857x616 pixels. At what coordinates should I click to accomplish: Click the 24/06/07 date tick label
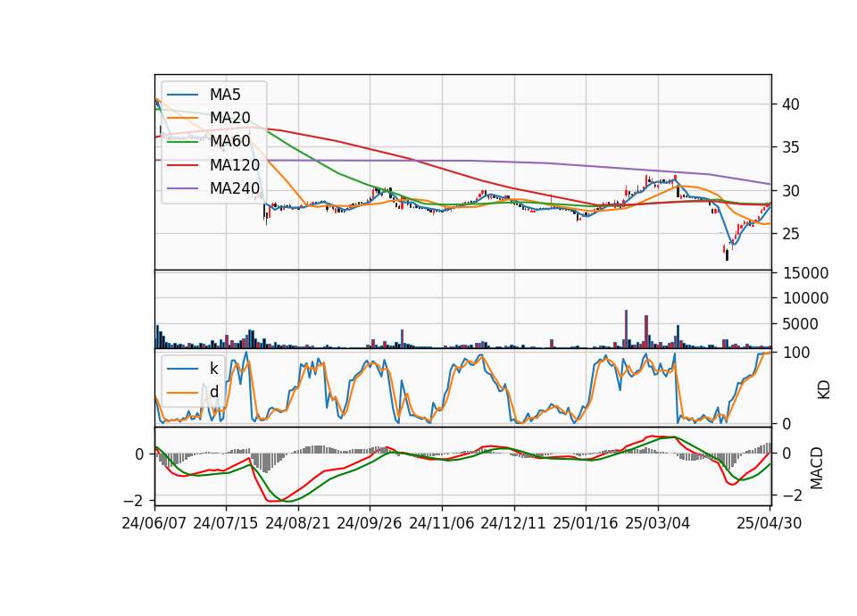pos(154,524)
